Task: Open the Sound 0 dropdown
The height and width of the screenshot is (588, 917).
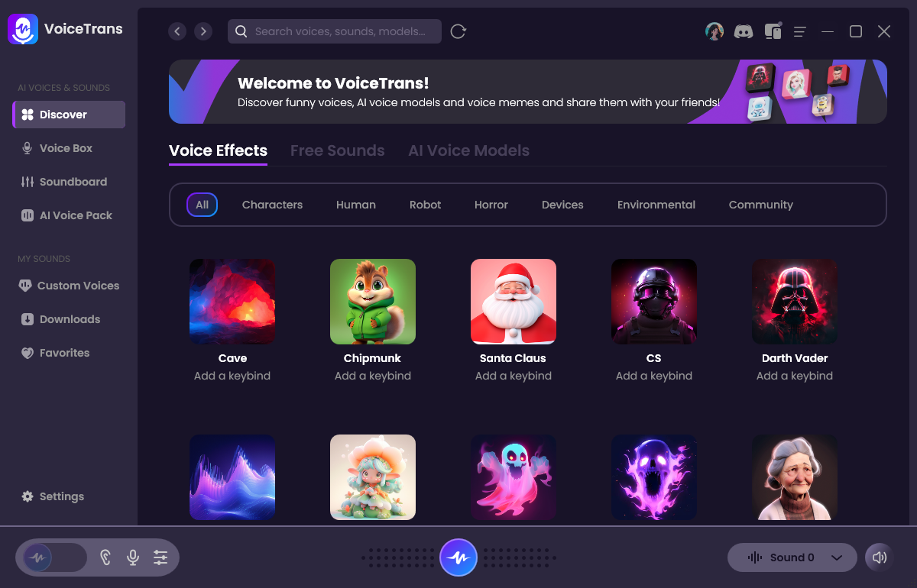Action: (x=792, y=557)
